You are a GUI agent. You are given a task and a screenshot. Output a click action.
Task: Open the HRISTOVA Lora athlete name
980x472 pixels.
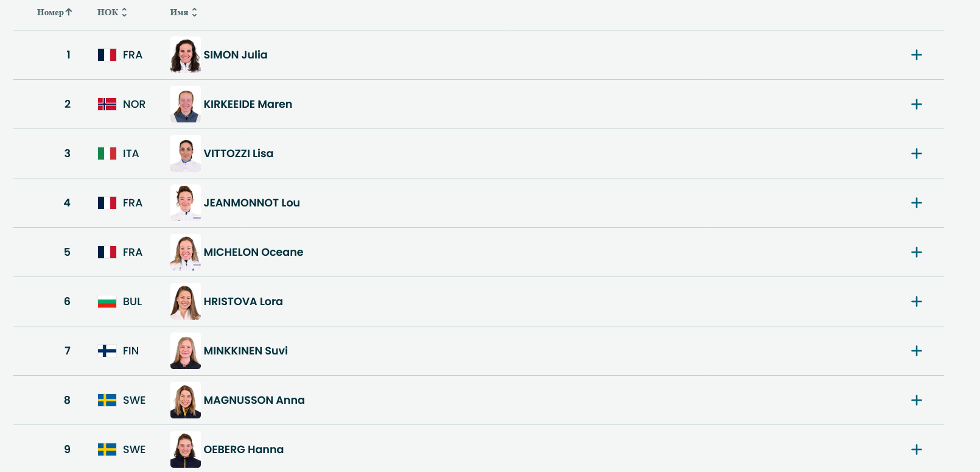tap(243, 301)
